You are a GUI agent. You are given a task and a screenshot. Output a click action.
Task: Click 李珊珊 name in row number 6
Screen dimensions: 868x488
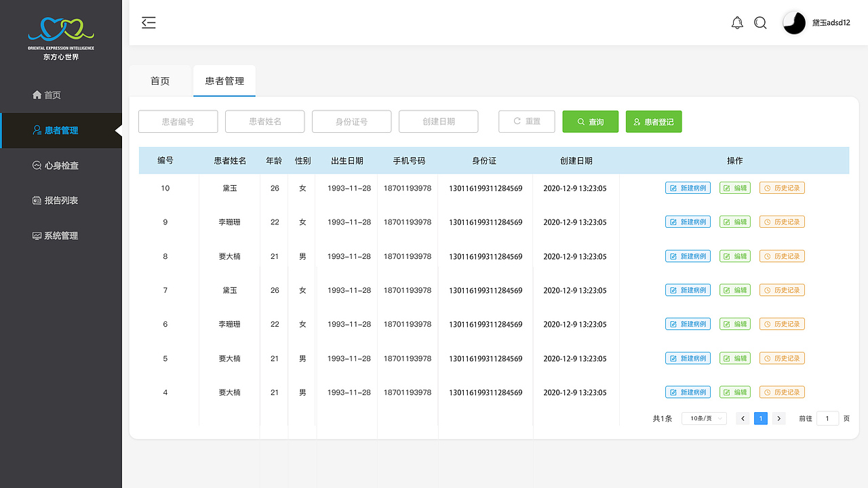click(x=230, y=324)
